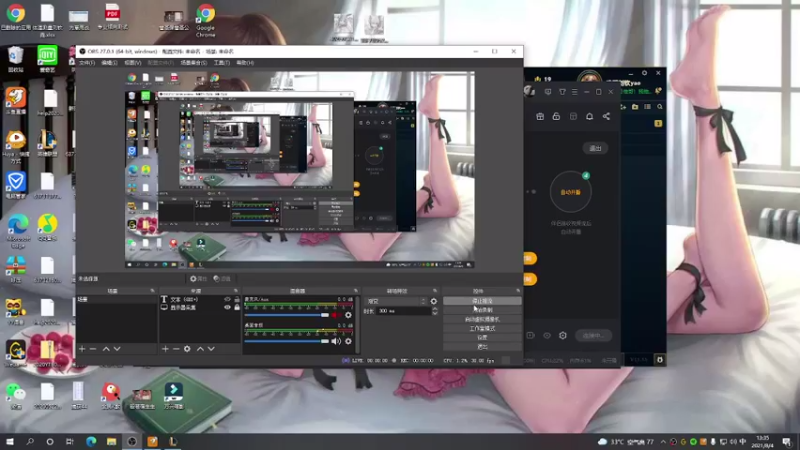800x450 pixels.
Task: Add a new scene with the plus icon
Action: 82,349
